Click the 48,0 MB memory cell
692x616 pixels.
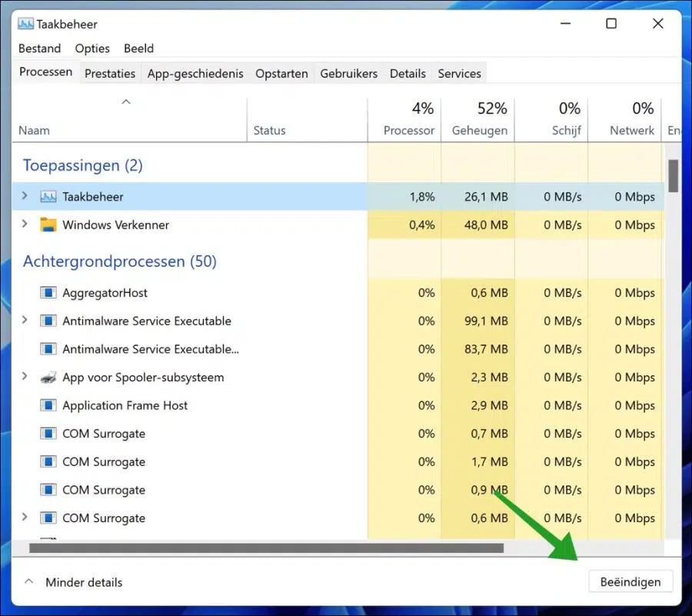(478, 225)
